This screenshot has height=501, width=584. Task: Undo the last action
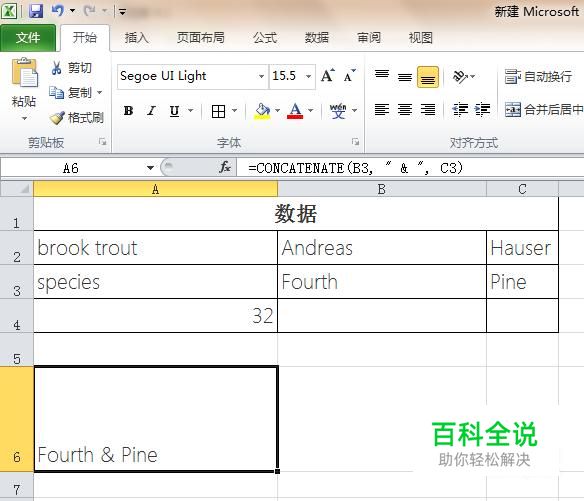[57, 11]
